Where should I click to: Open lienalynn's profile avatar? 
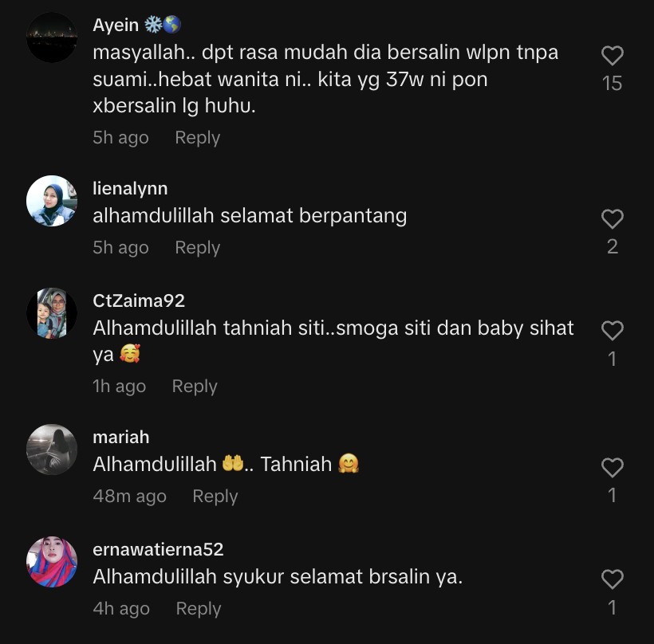coord(52,201)
